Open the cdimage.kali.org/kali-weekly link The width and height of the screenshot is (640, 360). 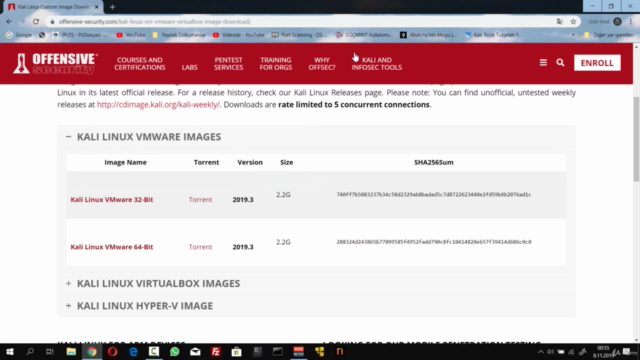coord(158,104)
